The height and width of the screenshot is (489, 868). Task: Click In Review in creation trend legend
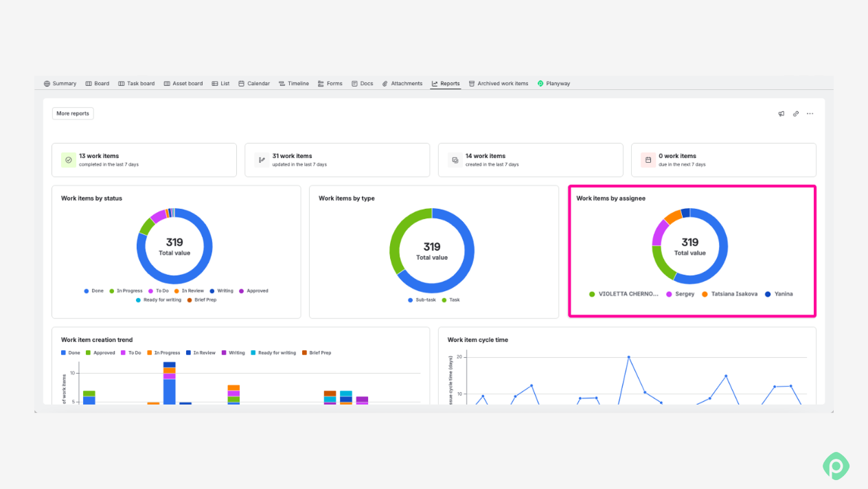[201, 353]
